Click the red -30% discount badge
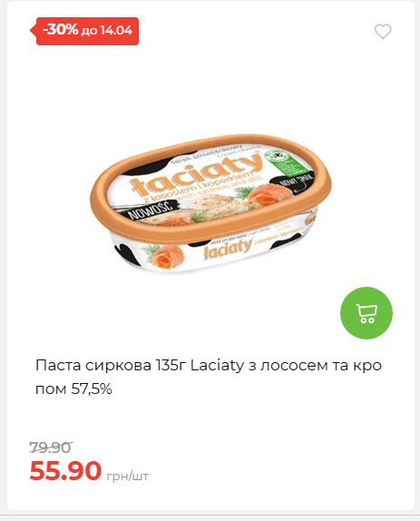The height and width of the screenshot is (521, 420). coord(84,31)
